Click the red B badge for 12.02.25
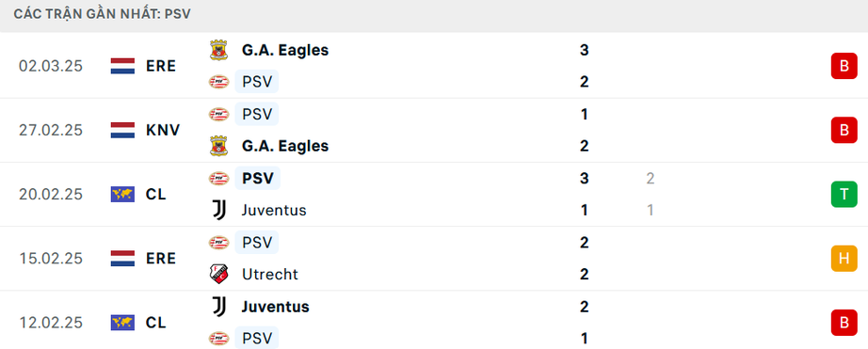This screenshot has height=349, width=868. point(844,323)
